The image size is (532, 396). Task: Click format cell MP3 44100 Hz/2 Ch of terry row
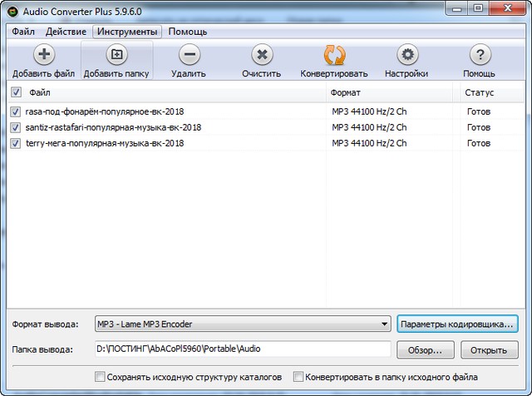(x=369, y=143)
